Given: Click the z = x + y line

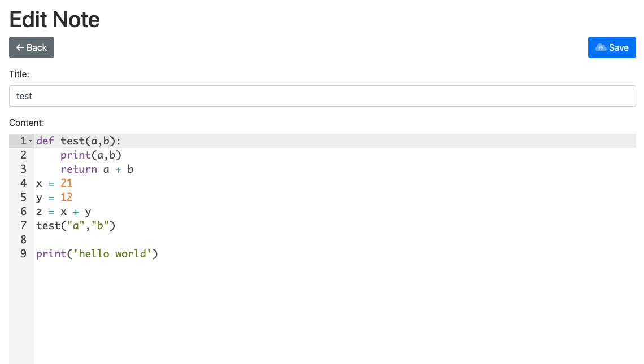Looking at the screenshot, I should [x=64, y=212].
